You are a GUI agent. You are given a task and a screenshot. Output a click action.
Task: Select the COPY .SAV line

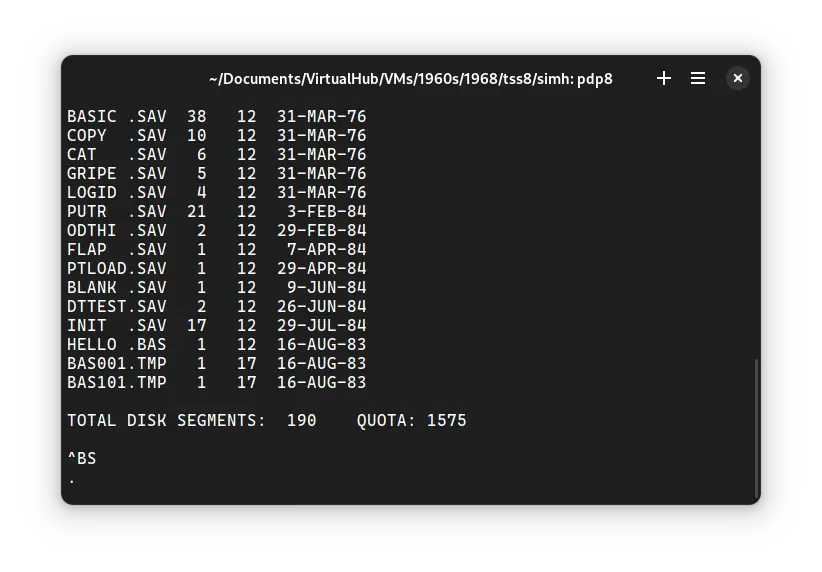117,135
